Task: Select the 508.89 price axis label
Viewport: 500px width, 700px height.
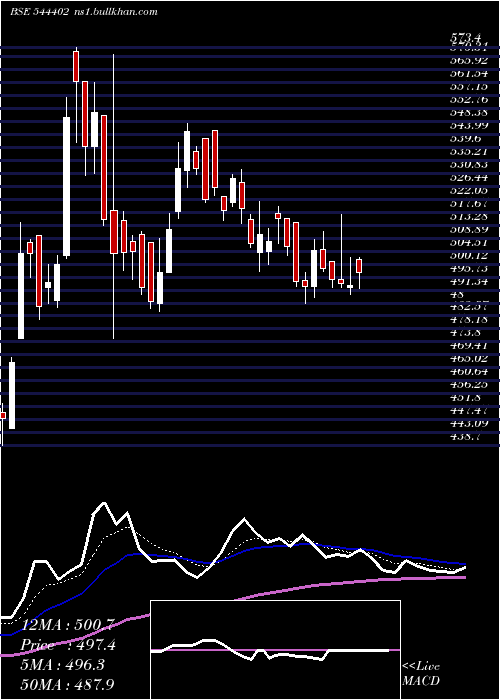Action: (x=471, y=230)
